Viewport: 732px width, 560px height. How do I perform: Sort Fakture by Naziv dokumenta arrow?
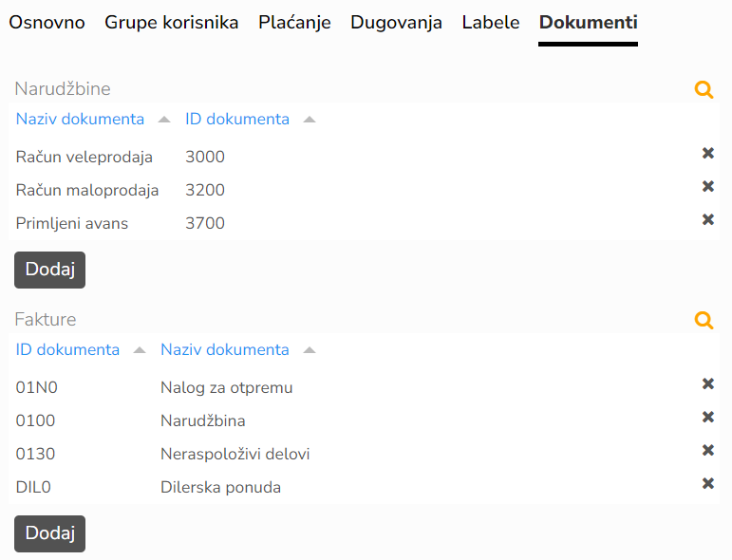point(310,350)
